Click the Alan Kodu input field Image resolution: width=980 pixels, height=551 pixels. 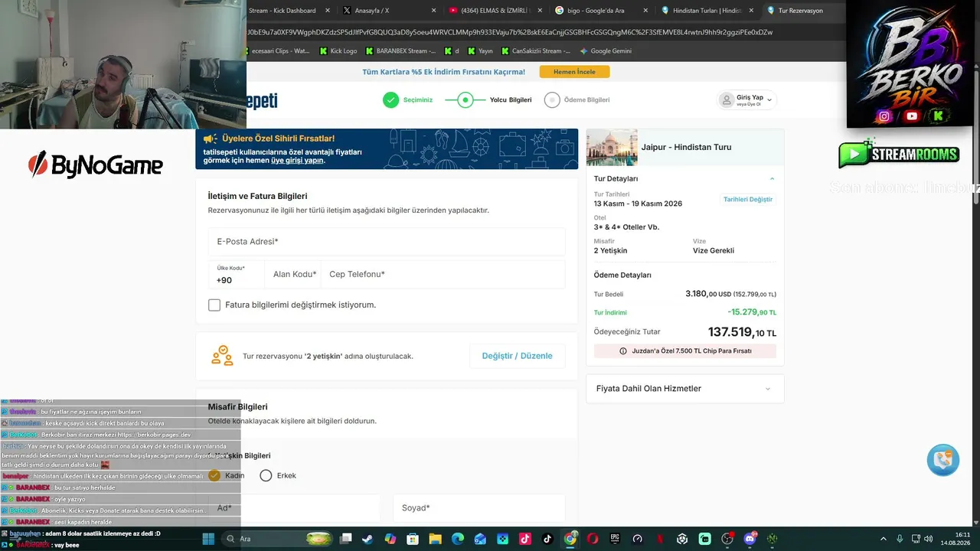[293, 275]
